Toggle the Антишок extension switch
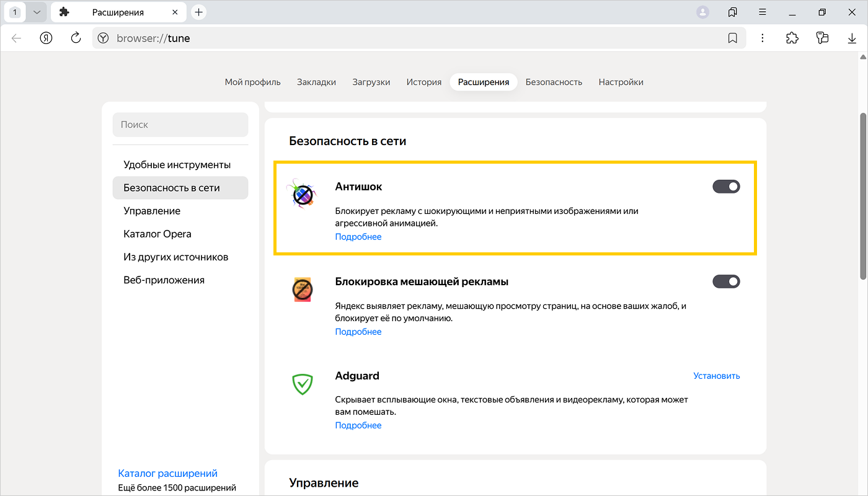This screenshot has width=868, height=496. coord(726,187)
